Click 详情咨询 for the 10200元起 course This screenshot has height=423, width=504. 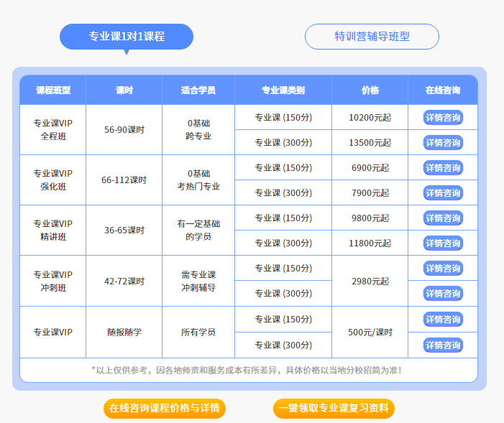click(x=443, y=117)
